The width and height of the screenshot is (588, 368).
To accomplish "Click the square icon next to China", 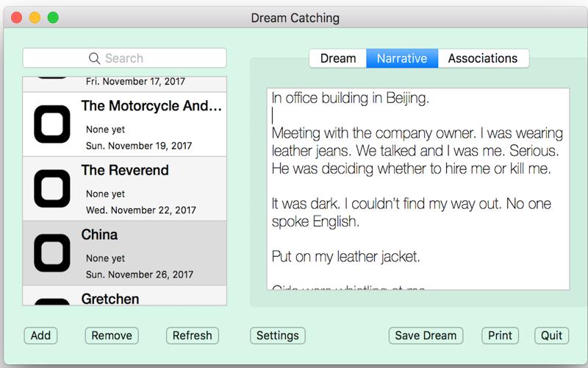I will 52,252.
